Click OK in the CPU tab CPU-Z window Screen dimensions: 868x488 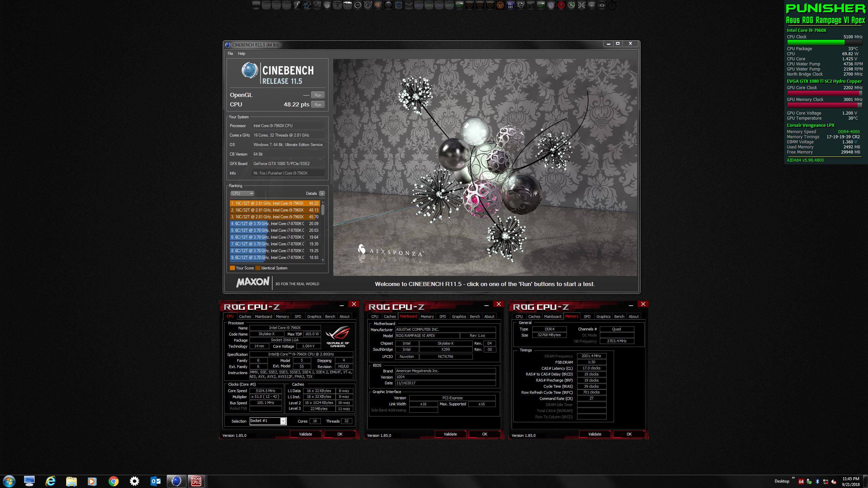pos(340,434)
